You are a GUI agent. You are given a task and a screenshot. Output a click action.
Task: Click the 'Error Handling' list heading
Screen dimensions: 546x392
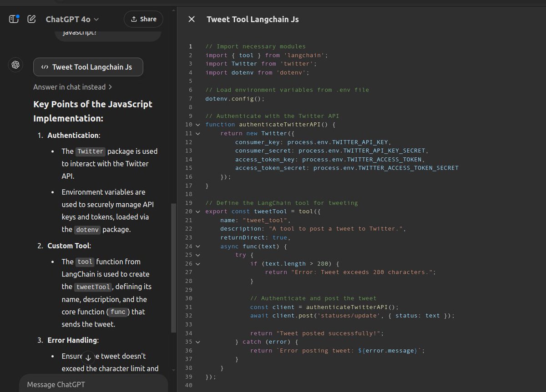click(73, 340)
